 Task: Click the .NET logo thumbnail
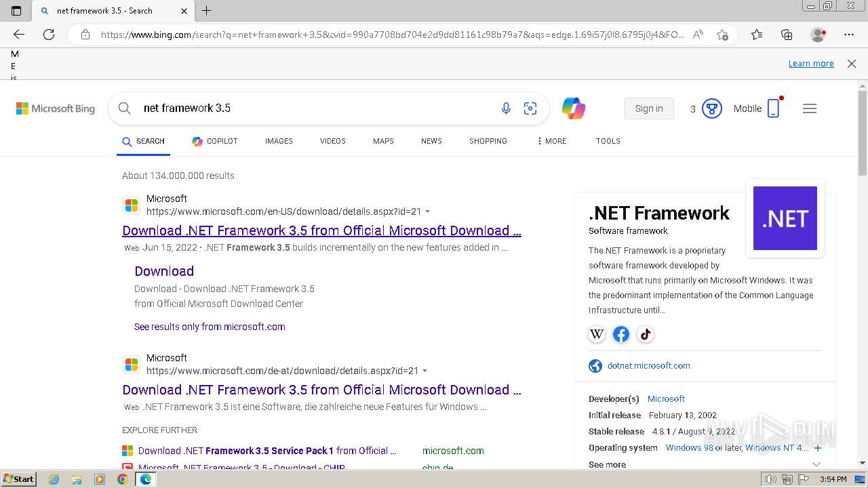pos(785,218)
